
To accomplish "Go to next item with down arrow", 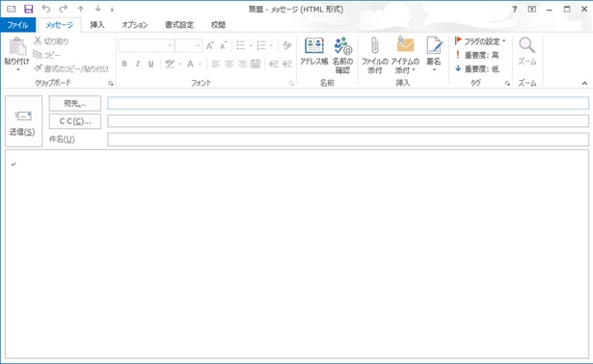I will click(97, 9).
